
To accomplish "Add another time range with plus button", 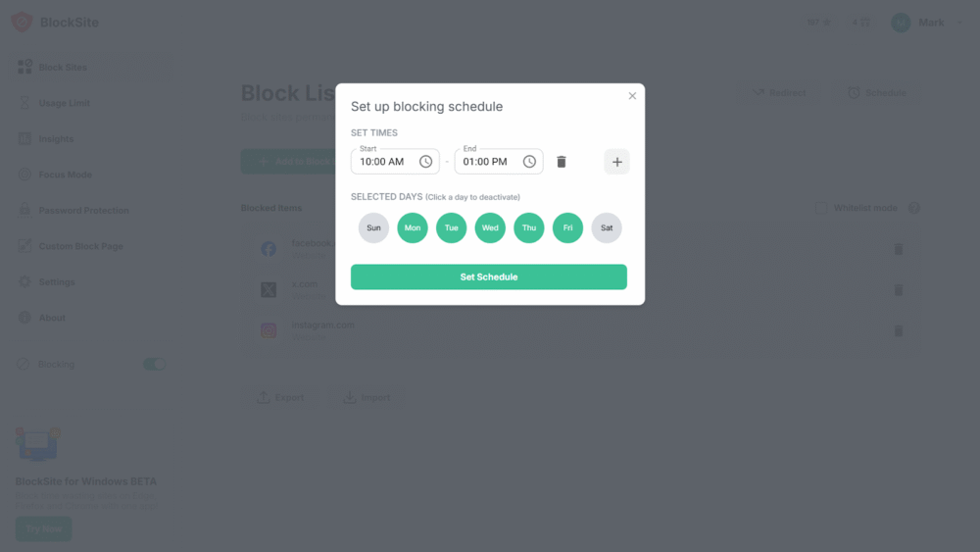I will coord(616,162).
